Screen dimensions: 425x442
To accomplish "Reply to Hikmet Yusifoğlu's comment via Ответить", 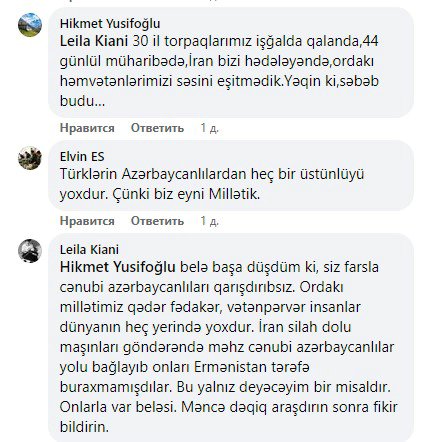I will pos(157,128).
